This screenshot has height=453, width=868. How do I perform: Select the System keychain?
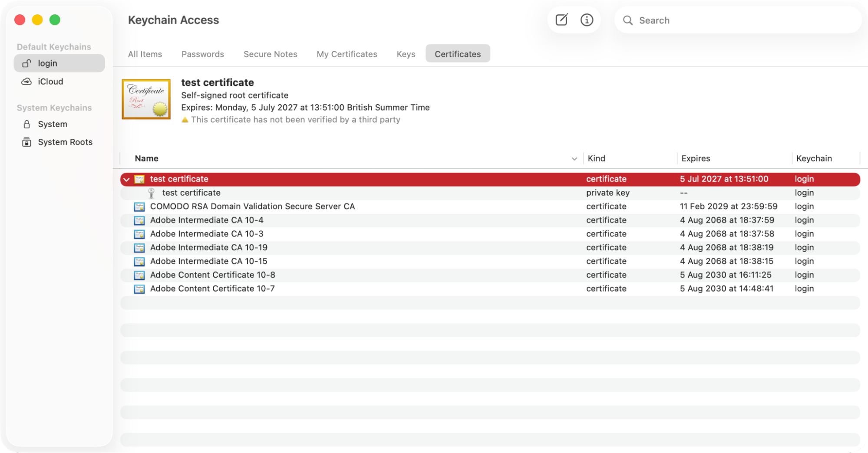click(59, 124)
